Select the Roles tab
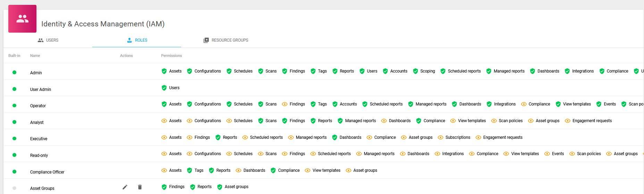Viewport: 644px width, 194px height. [137, 40]
